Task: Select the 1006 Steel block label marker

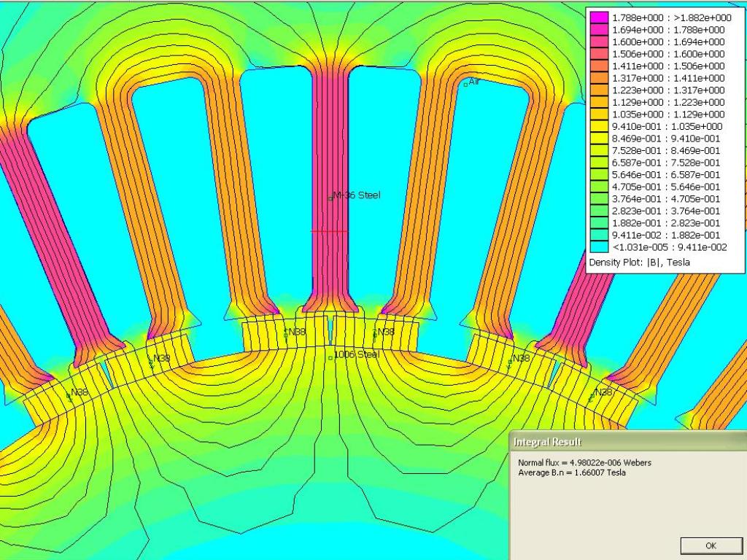Action: pyautogui.click(x=330, y=357)
